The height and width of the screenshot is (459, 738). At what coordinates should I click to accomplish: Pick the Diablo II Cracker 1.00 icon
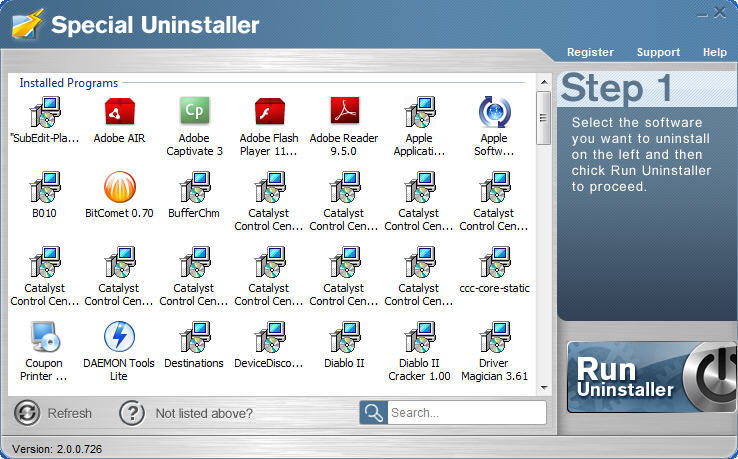click(419, 337)
